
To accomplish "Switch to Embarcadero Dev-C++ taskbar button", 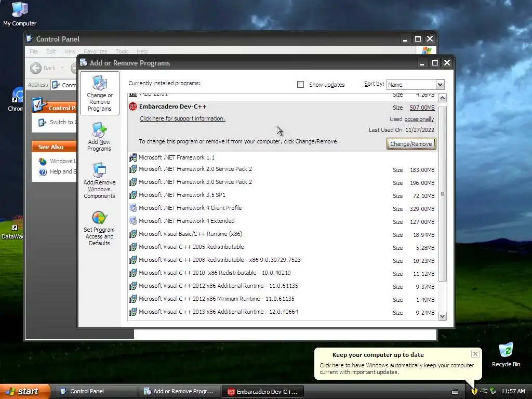I will (x=262, y=392).
